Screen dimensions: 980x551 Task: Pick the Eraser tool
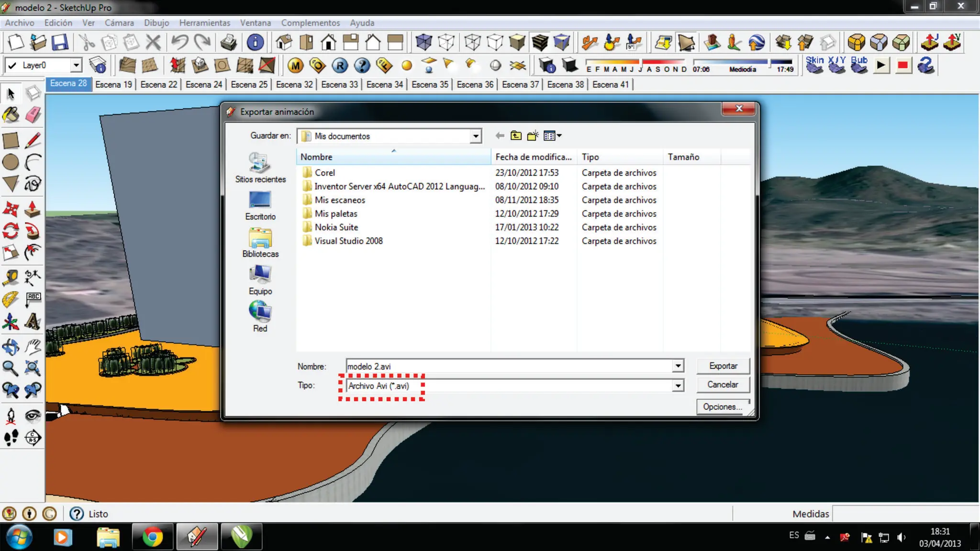tap(33, 115)
